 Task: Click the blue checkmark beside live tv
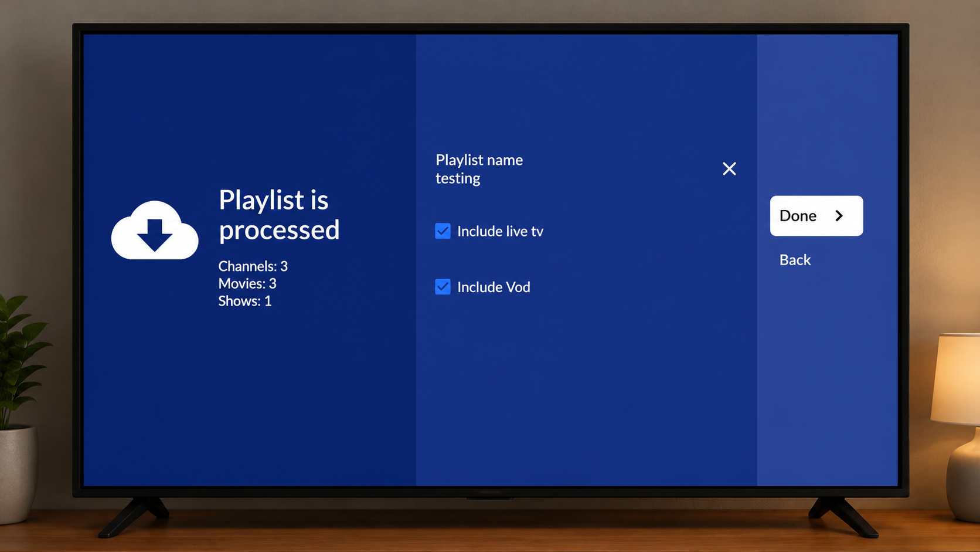(443, 231)
